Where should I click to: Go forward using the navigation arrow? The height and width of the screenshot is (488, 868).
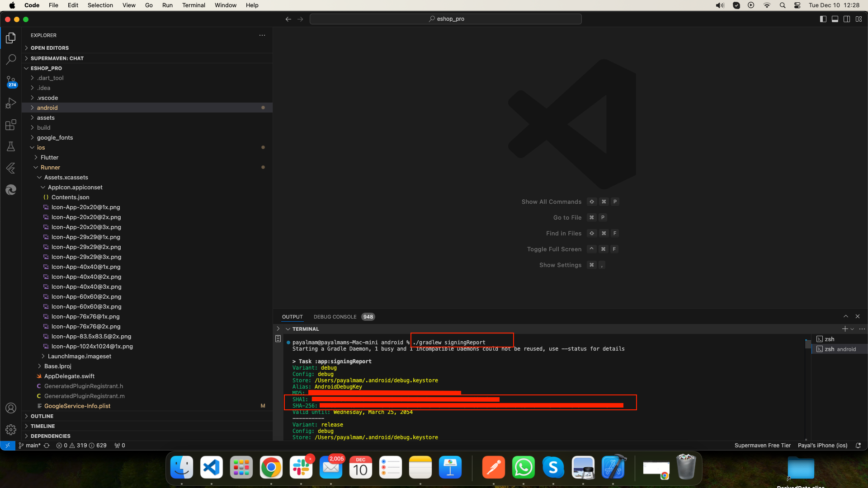coord(300,19)
